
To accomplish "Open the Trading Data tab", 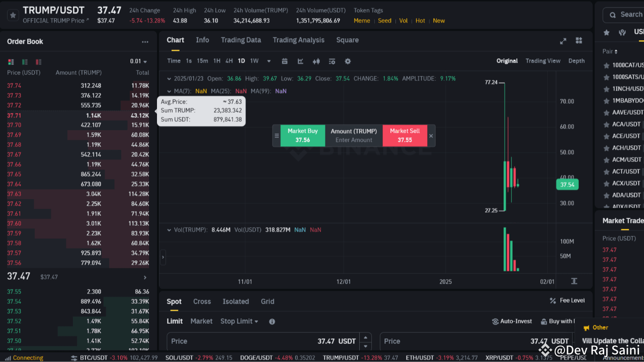I will coord(241,40).
